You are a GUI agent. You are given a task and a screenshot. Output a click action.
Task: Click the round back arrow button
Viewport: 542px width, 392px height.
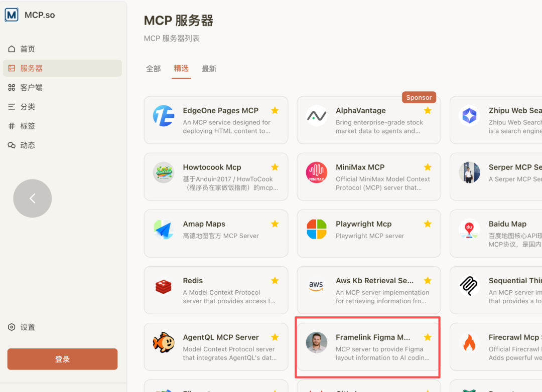click(x=33, y=198)
